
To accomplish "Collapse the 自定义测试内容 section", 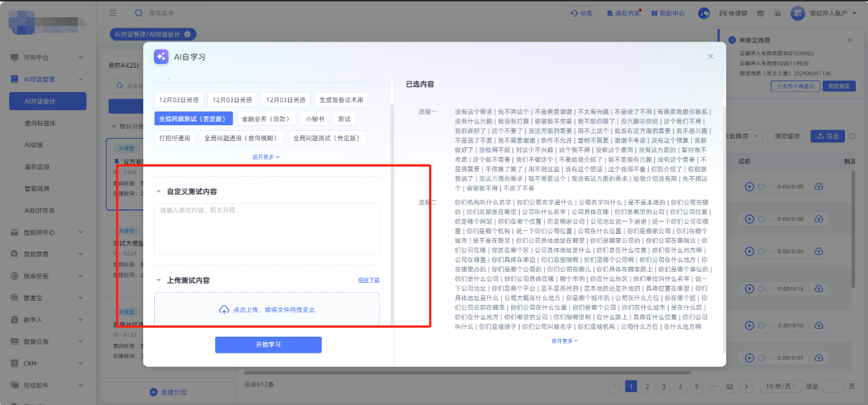I will pyautogui.click(x=158, y=192).
